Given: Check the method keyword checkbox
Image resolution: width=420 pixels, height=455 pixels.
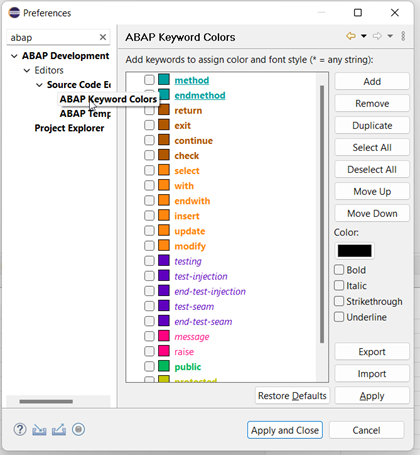Looking at the screenshot, I should (x=149, y=80).
